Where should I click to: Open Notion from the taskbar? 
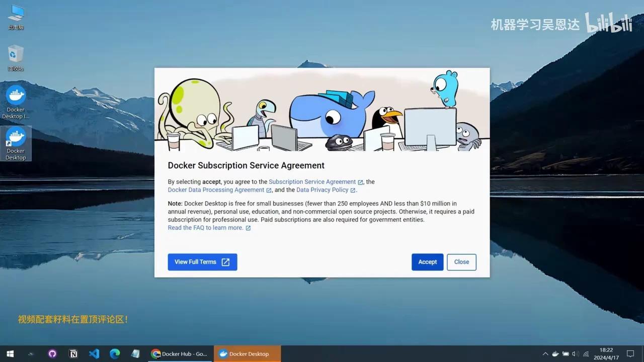(73, 354)
